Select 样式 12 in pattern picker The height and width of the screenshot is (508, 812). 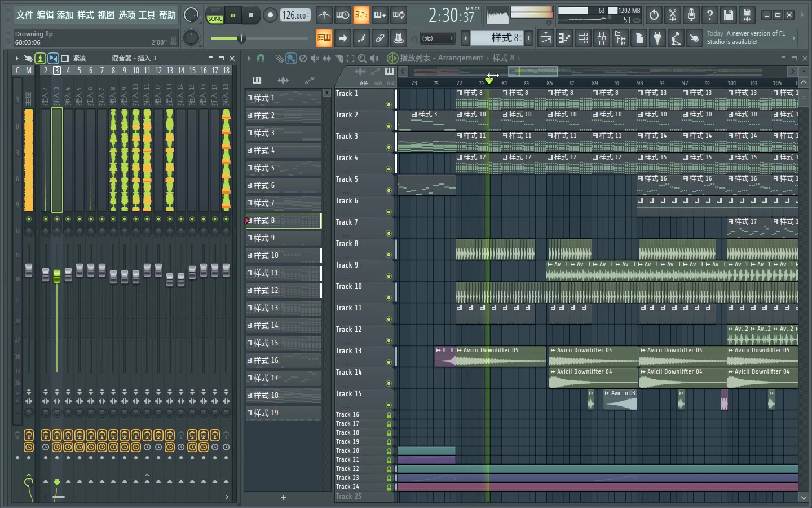[284, 291]
